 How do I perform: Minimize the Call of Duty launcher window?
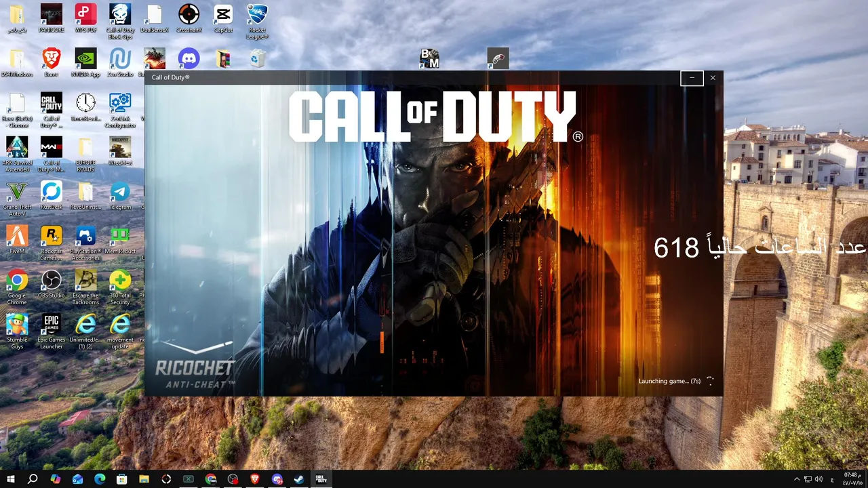[692, 78]
